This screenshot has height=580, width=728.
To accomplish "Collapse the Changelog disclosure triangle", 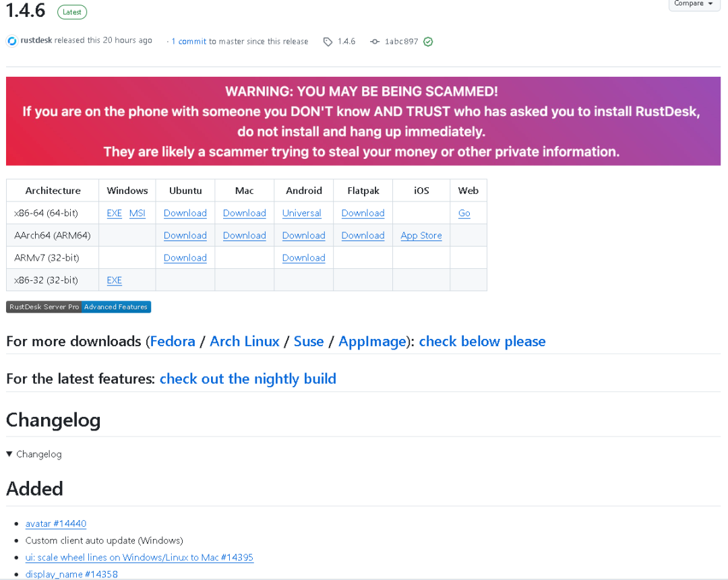I will [x=9, y=454].
